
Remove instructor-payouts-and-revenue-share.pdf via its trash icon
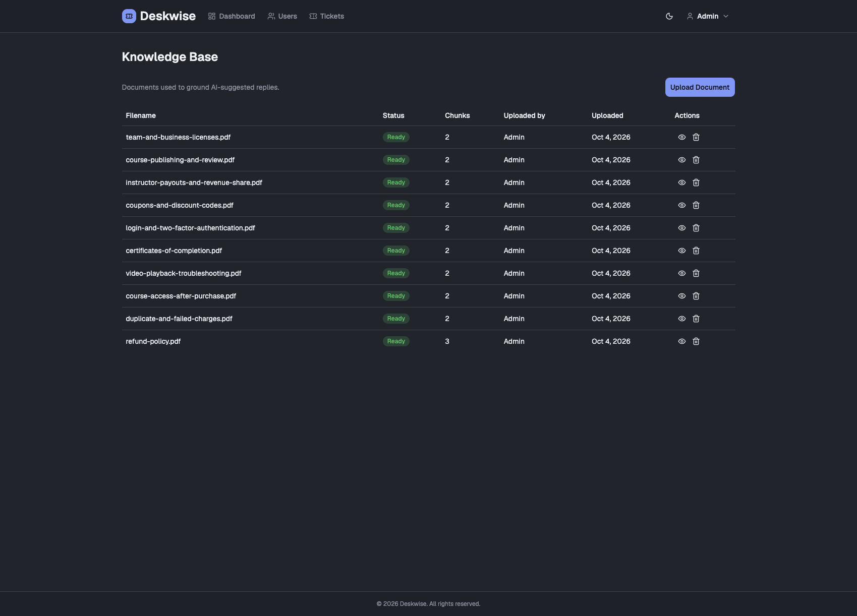click(x=696, y=182)
